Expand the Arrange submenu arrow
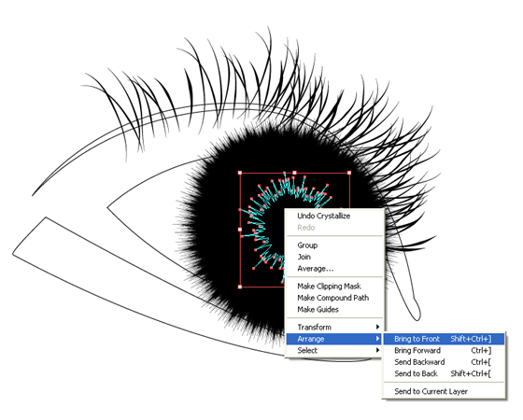 point(377,339)
